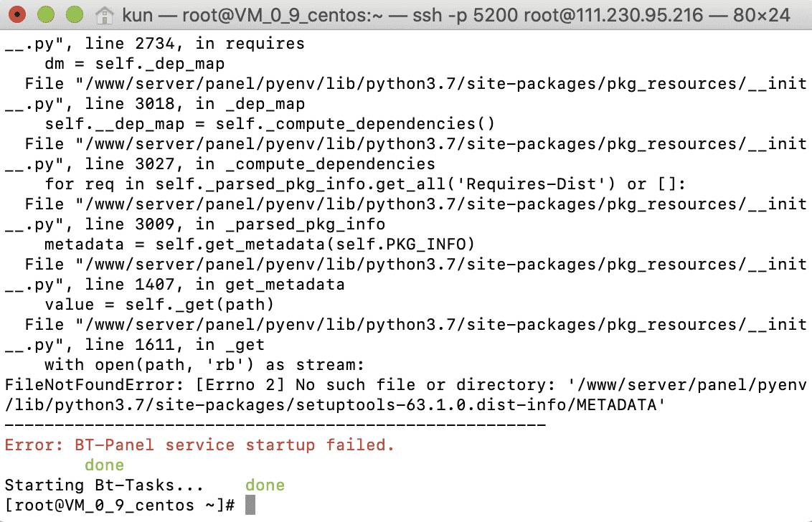Place the cursor at the terminal prompt block
This screenshot has height=522, width=812.
[x=250, y=505]
